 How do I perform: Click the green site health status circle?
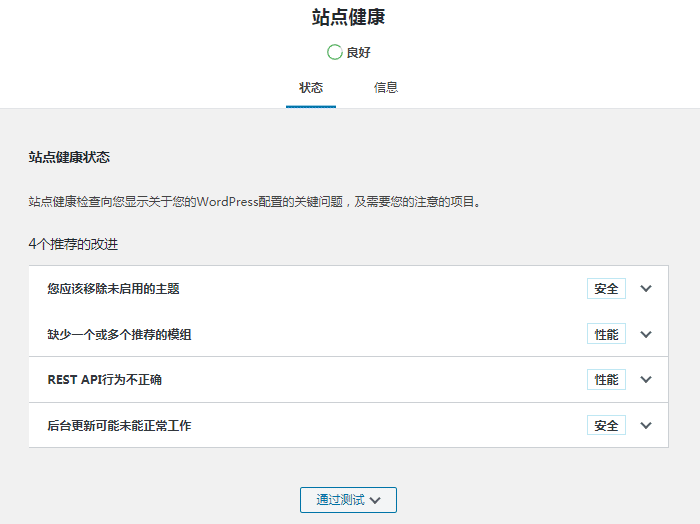click(334, 52)
